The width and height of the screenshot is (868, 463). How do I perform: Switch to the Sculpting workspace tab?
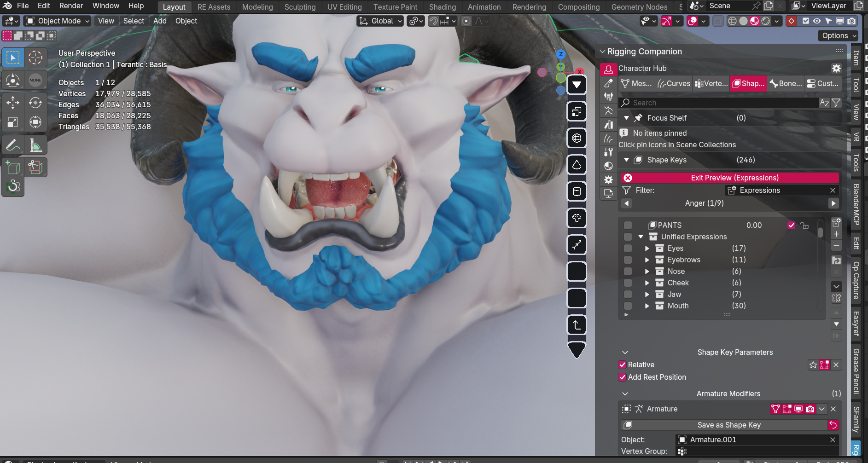point(300,7)
